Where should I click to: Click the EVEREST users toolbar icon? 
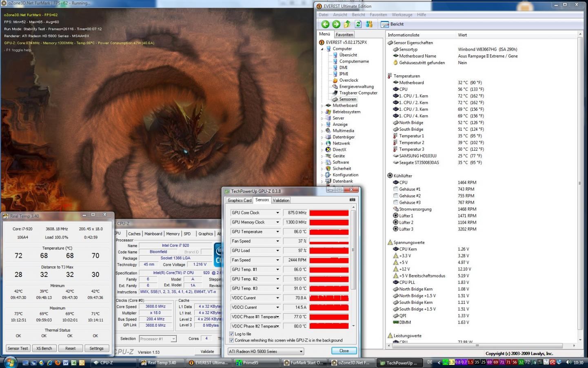click(x=369, y=24)
